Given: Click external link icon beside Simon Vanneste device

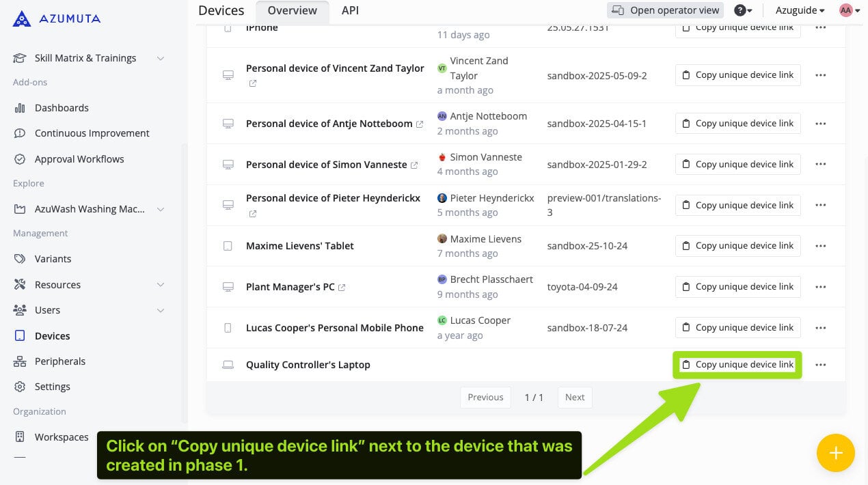Looking at the screenshot, I should coord(413,165).
